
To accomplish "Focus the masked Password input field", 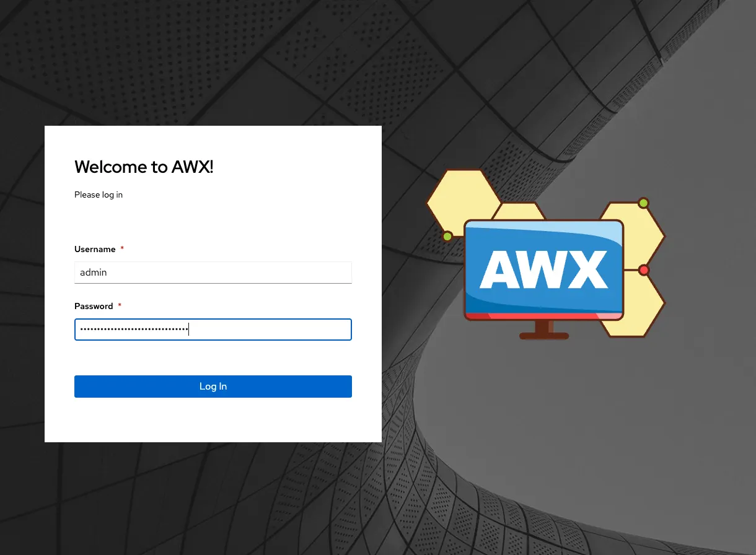I will pos(213,330).
